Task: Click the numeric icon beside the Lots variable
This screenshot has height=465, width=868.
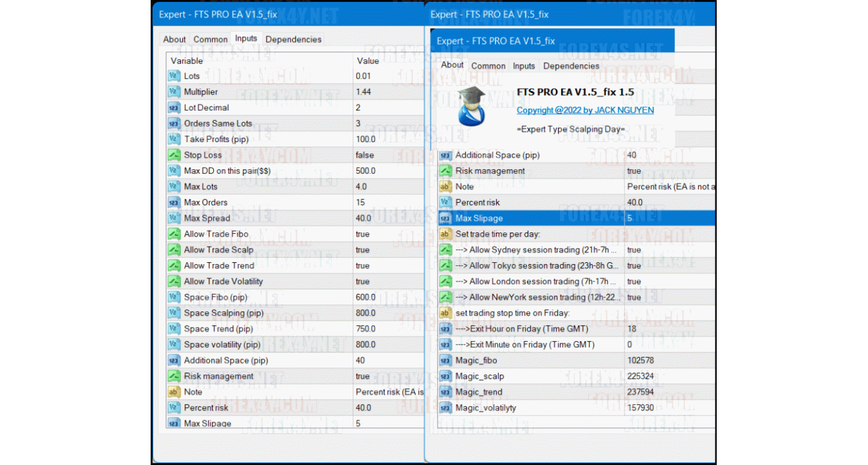Action: point(174,76)
